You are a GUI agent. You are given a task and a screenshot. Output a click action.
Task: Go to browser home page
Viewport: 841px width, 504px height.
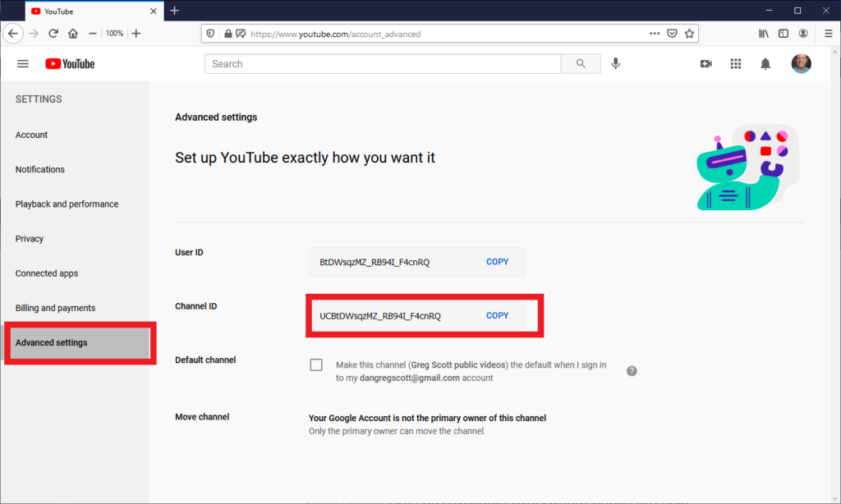(x=73, y=33)
